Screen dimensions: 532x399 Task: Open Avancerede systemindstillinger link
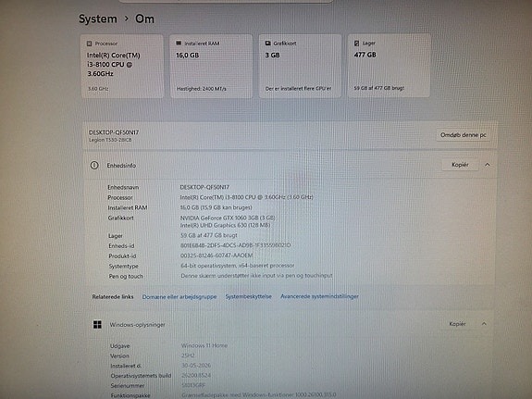[x=319, y=296]
